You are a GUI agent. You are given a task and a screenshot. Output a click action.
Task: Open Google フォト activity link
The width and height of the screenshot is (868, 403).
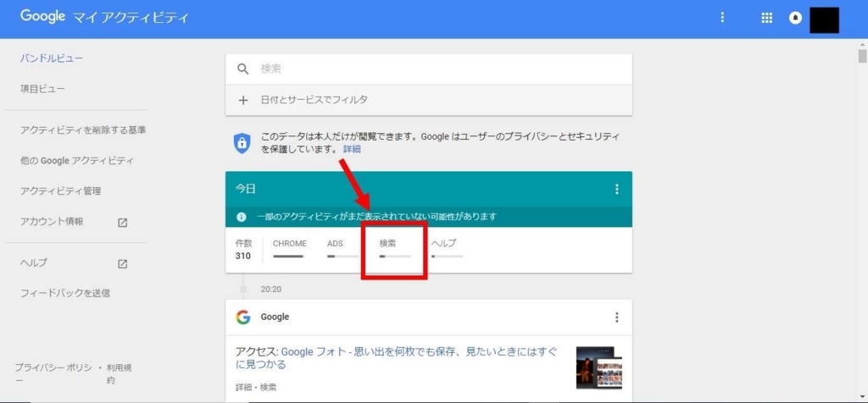click(x=396, y=358)
